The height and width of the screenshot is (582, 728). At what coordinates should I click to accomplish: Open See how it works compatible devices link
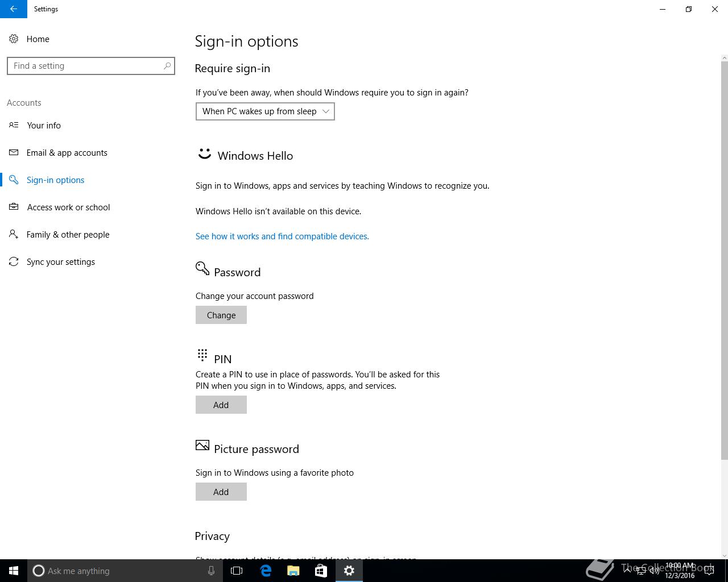(x=282, y=236)
